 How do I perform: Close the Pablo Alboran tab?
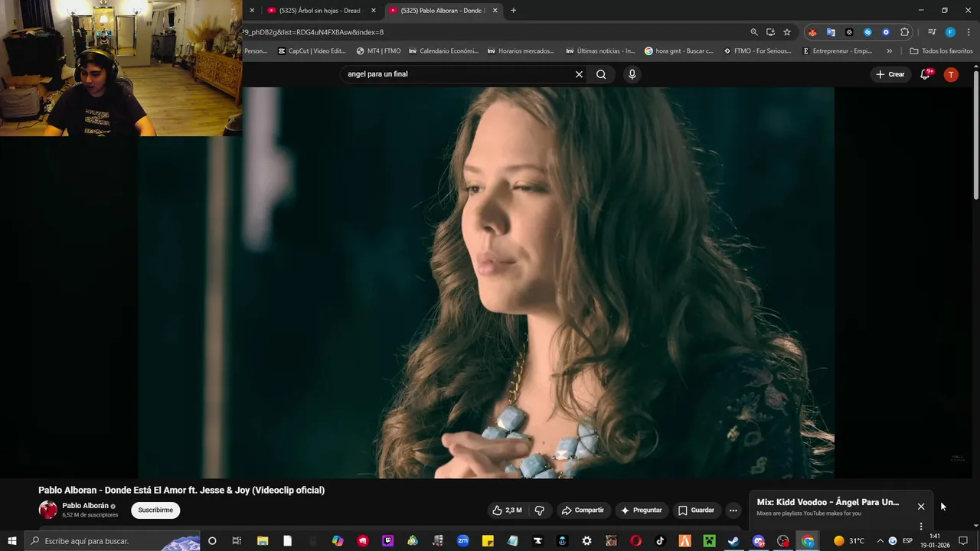[x=495, y=11]
